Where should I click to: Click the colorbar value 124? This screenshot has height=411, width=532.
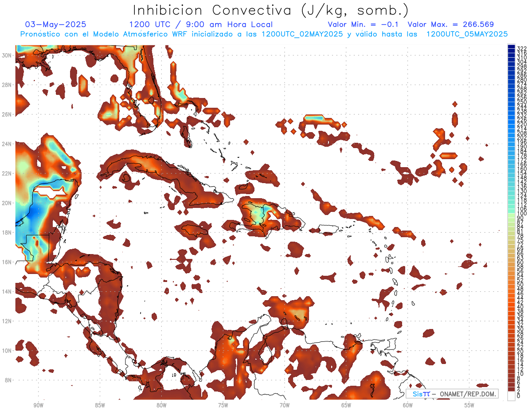522,196
